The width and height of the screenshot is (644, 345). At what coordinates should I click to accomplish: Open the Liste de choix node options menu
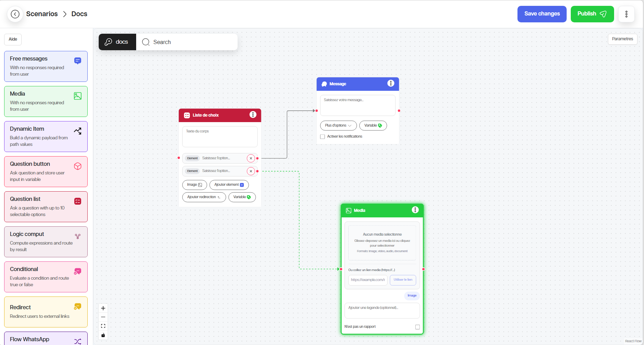(x=253, y=115)
